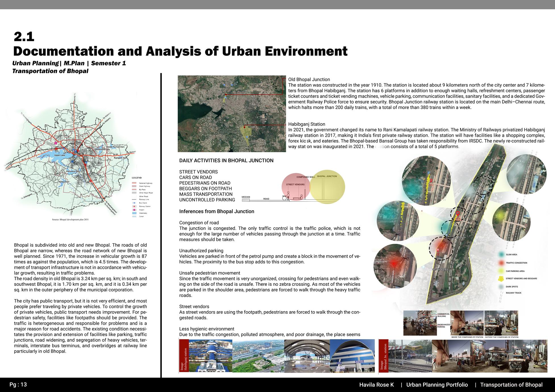Click the National Highway legend line symbol
The height and width of the screenshot is (392, 555).
click(134, 183)
